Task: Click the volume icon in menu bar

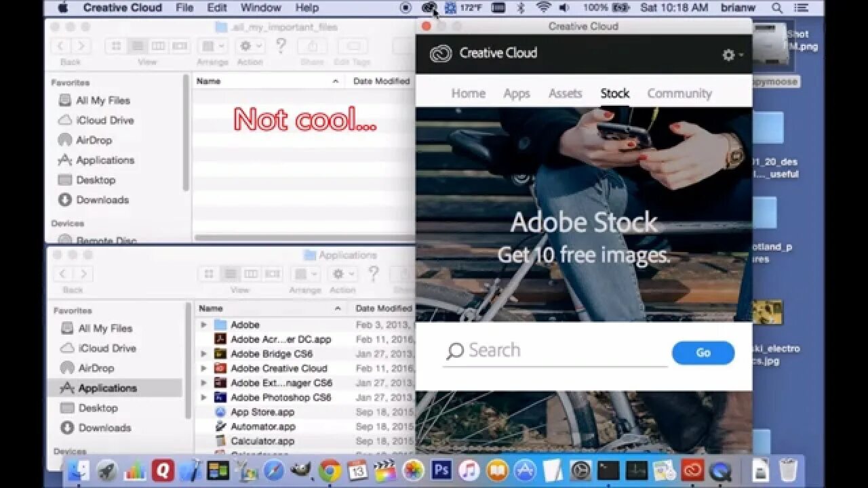Action: (x=564, y=7)
